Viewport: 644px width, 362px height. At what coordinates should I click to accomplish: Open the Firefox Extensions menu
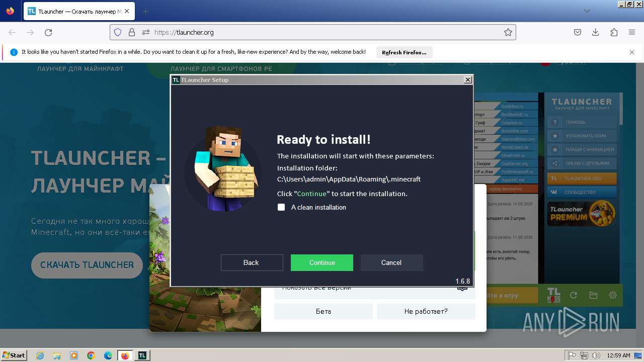[x=614, y=32]
